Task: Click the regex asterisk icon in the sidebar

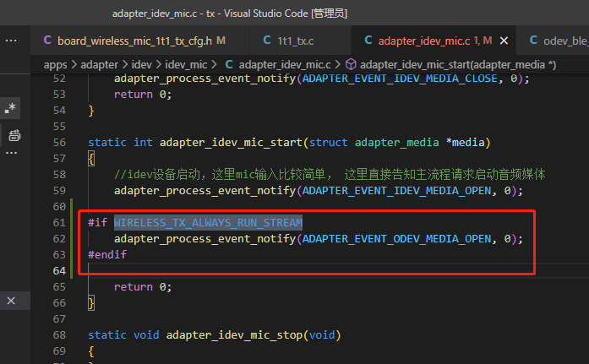Action: (10, 108)
